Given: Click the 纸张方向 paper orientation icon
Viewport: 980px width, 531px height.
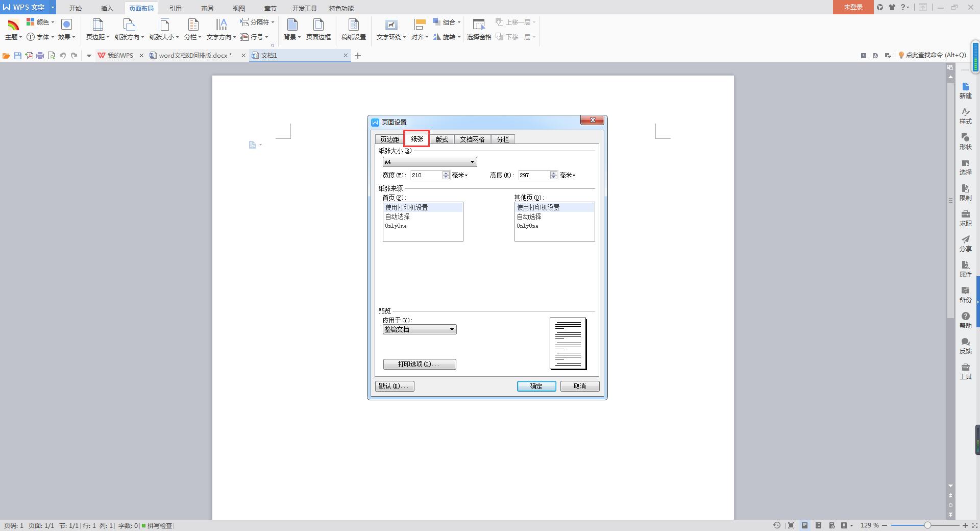Looking at the screenshot, I should (129, 25).
